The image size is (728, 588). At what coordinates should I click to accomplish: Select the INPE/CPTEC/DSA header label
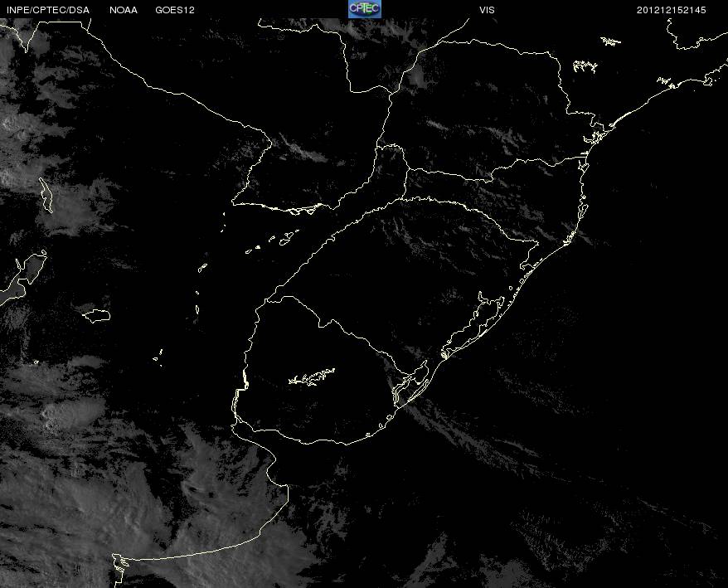pyautogui.click(x=48, y=10)
